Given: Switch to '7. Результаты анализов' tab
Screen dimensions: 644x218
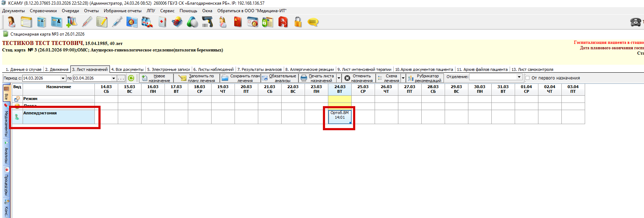Looking at the screenshot, I should [259, 69].
